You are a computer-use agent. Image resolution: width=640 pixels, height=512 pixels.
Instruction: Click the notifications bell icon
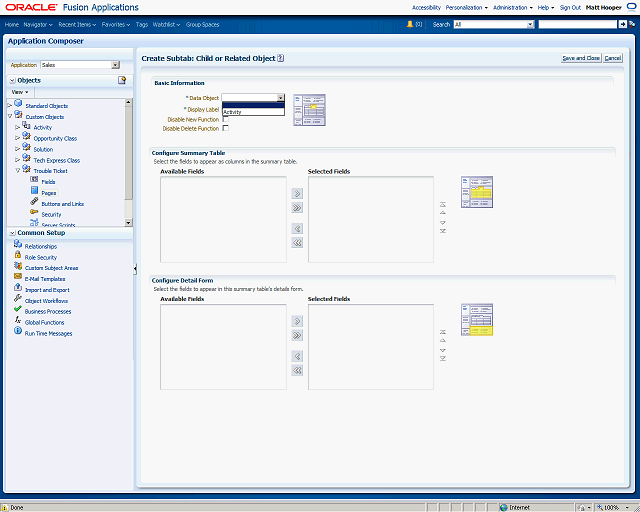(410, 24)
